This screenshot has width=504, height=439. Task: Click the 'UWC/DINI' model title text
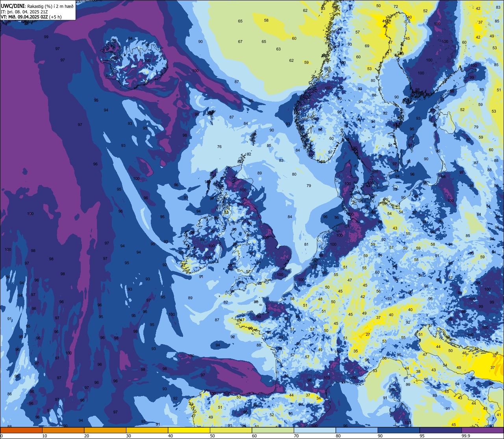pyautogui.click(x=13, y=6)
